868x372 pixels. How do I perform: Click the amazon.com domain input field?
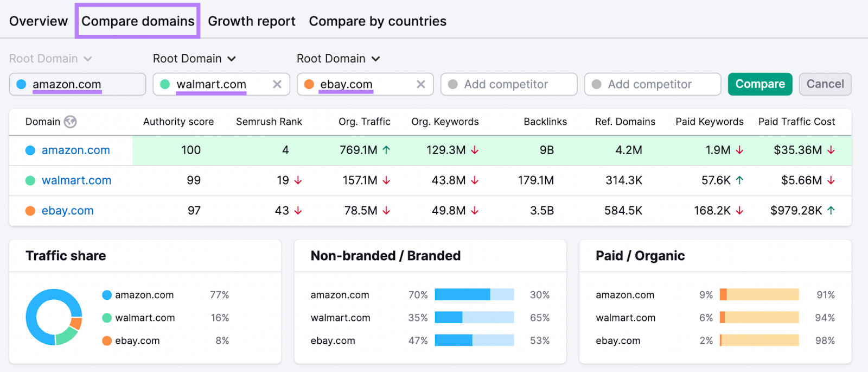point(78,84)
